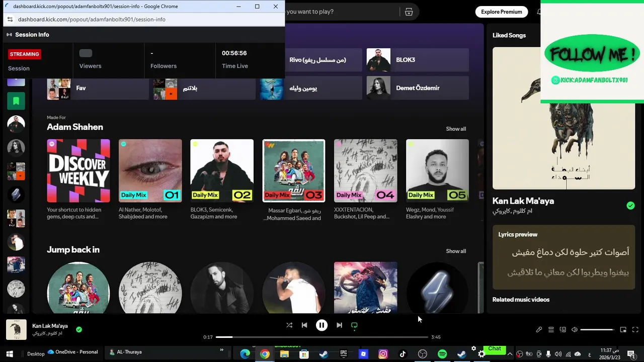Screen dimensions: 644x362
Task: Expand the taskbar toolbar overflow chevron
Action: click(x=222, y=350)
